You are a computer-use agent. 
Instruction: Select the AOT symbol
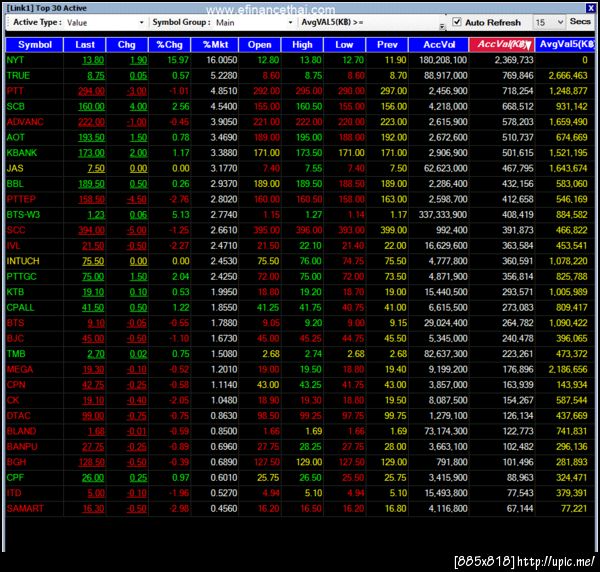pyautogui.click(x=15, y=137)
